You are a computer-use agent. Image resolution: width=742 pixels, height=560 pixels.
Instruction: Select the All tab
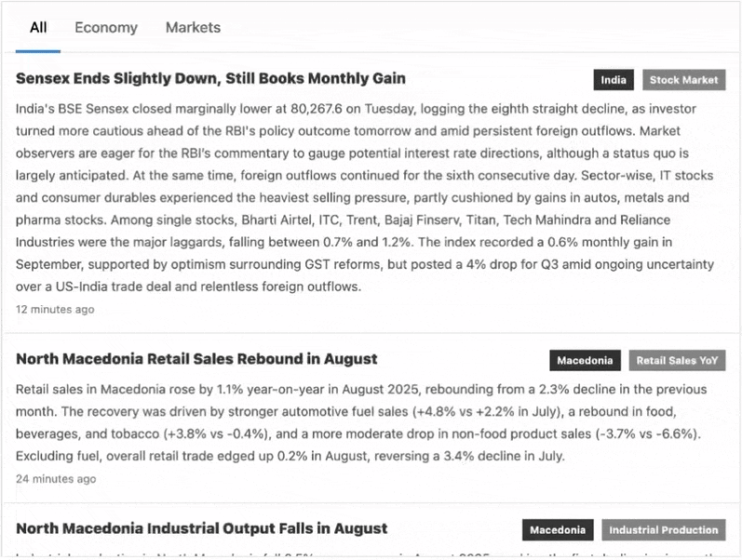[x=38, y=28]
